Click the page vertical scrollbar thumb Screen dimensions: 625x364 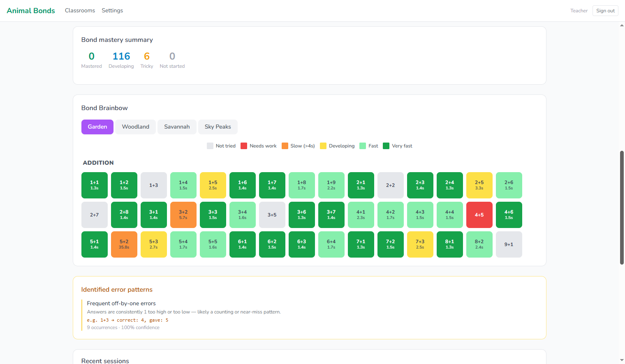622,207
